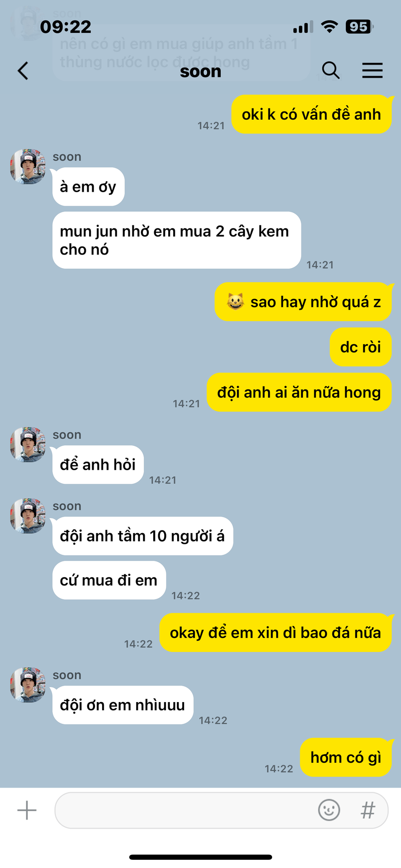Tap the back arrow to leave chat
The image size is (401, 868).
coord(23,71)
